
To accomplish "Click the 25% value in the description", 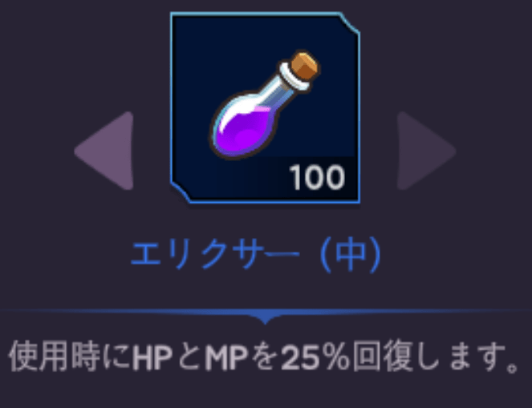I will click(x=315, y=358).
